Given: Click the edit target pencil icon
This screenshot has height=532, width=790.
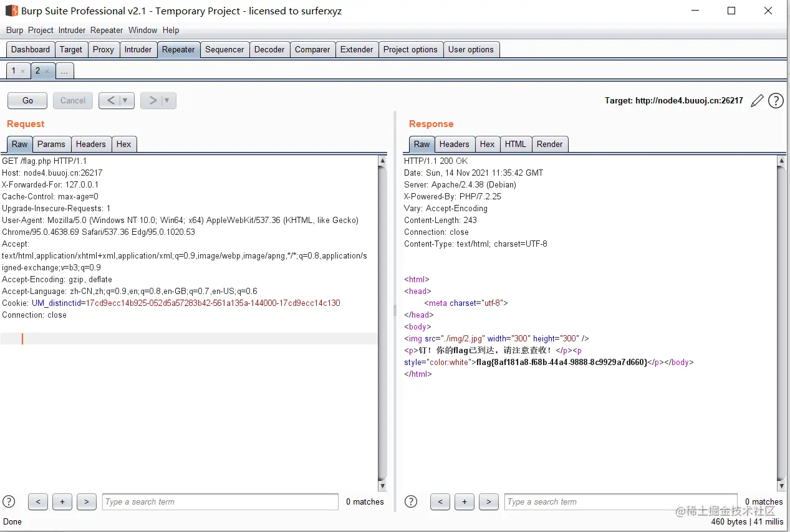Looking at the screenshot, I should [757, 101].
